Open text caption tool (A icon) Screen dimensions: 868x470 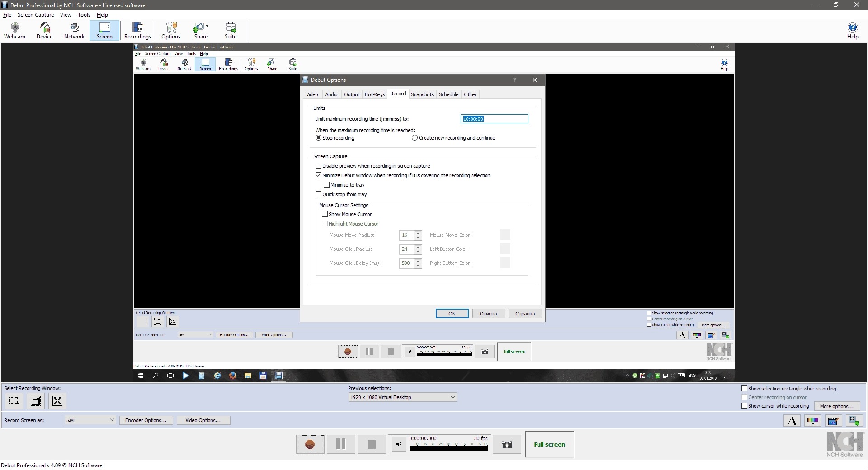pos(792,421)
